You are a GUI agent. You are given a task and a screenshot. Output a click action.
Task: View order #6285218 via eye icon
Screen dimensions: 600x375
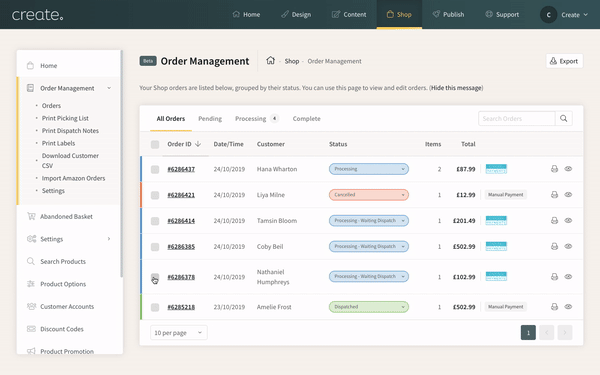pyautogui.click(x=568, y=307)
